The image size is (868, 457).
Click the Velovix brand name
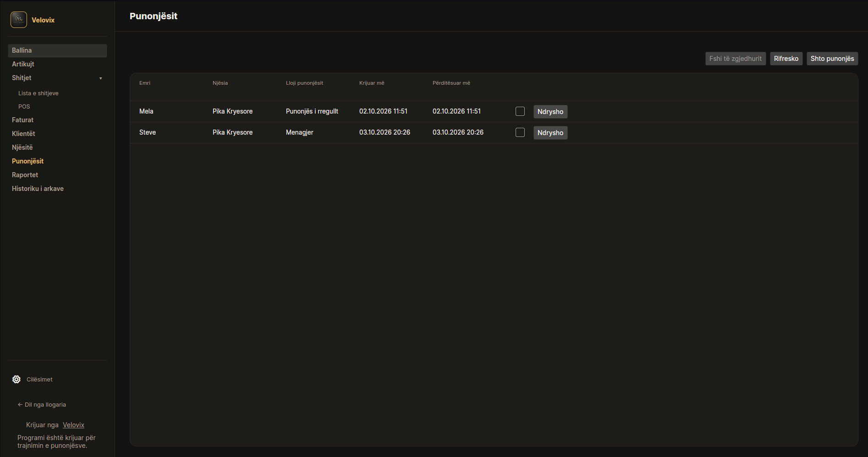point(43,20)
